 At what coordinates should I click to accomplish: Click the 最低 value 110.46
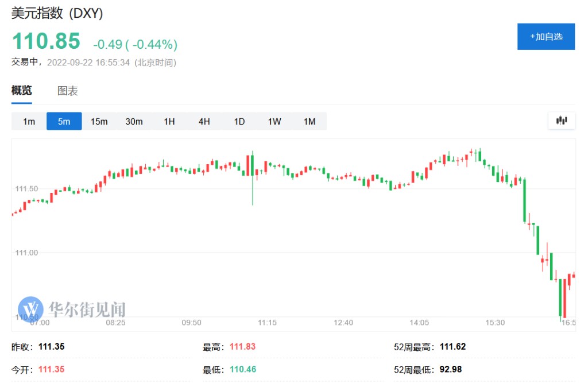click(242, 369)
